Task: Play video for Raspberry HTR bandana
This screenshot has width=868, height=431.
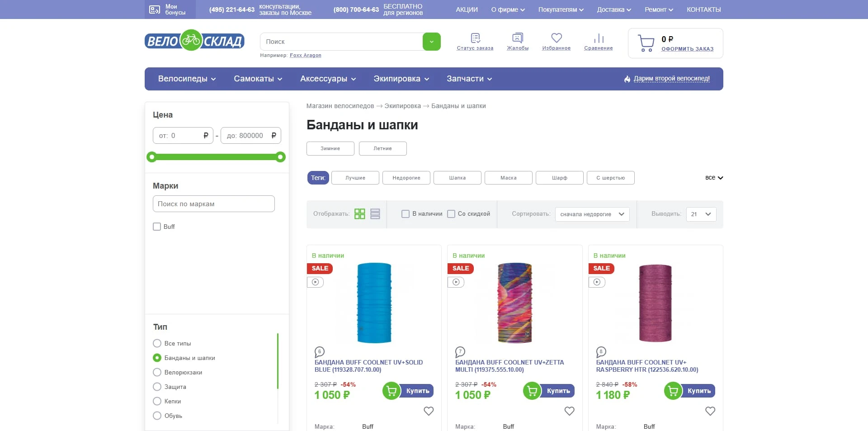Action: pyautogui.click(x=597, y=282)
